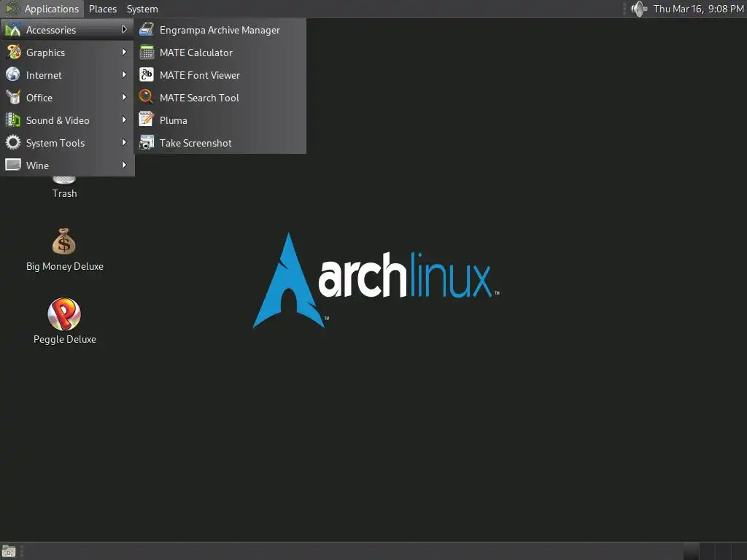
Task: Click the Take Screenshot camera icon
Action: pos(146,142)
